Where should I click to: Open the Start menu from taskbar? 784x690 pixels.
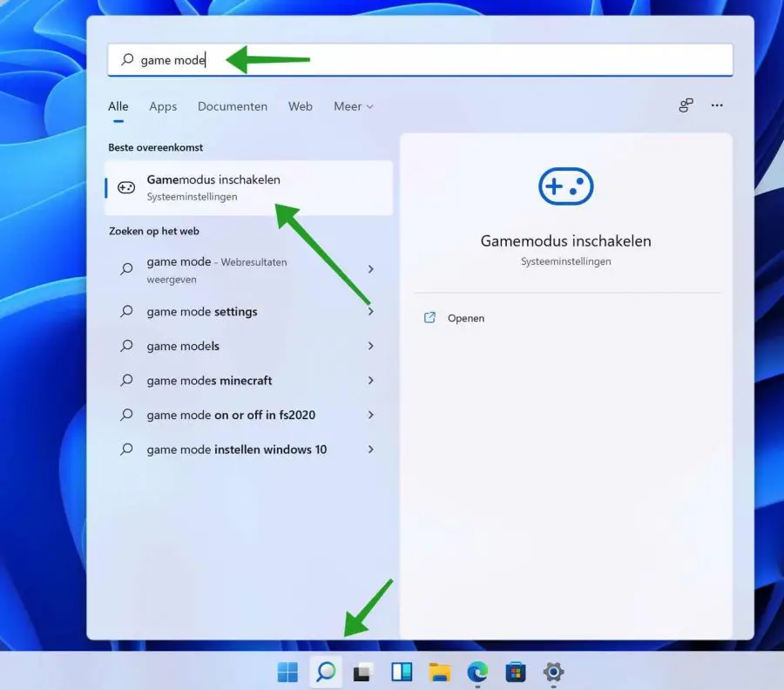(x=287, y=672)
